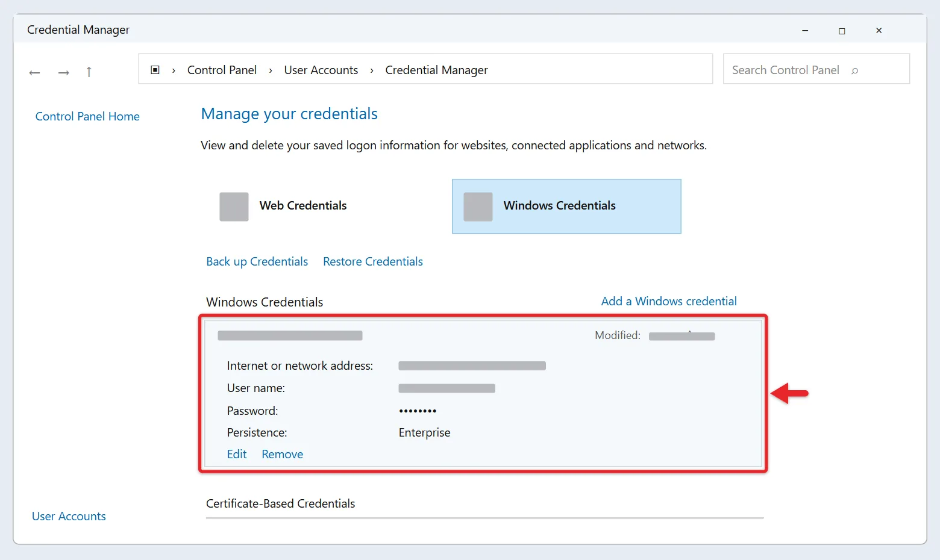Remove the expanded credential

(282, 454)
